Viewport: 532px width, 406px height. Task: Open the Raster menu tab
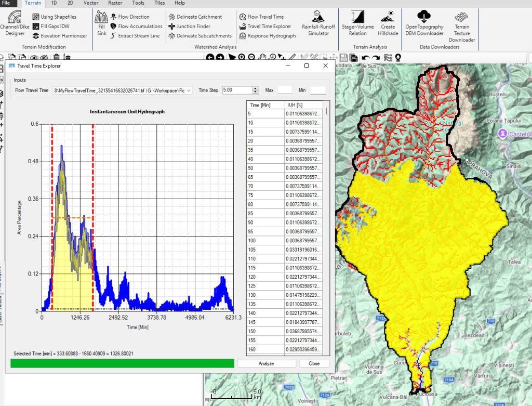pyautogui.click(x=115, y=3)
